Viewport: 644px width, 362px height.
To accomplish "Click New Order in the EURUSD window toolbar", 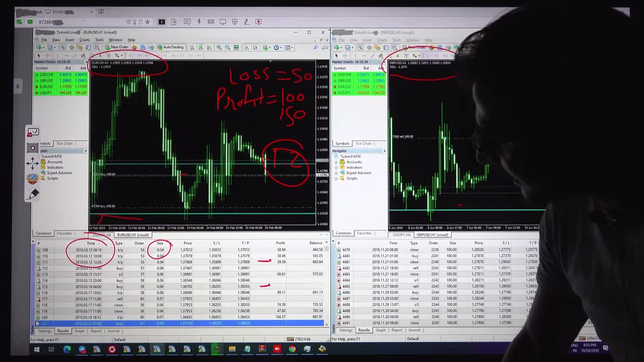I will (117, 47).
